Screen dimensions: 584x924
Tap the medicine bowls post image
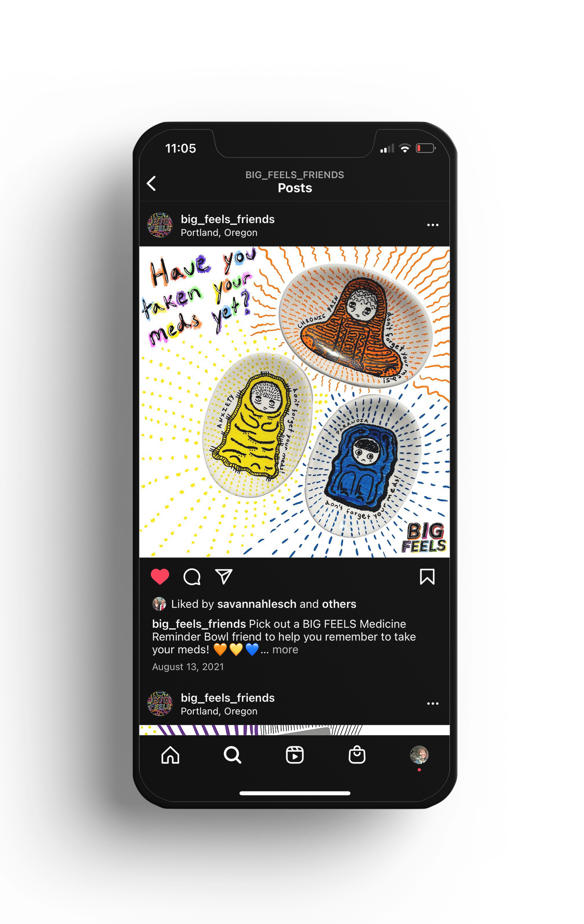click(x=294, y=402)
